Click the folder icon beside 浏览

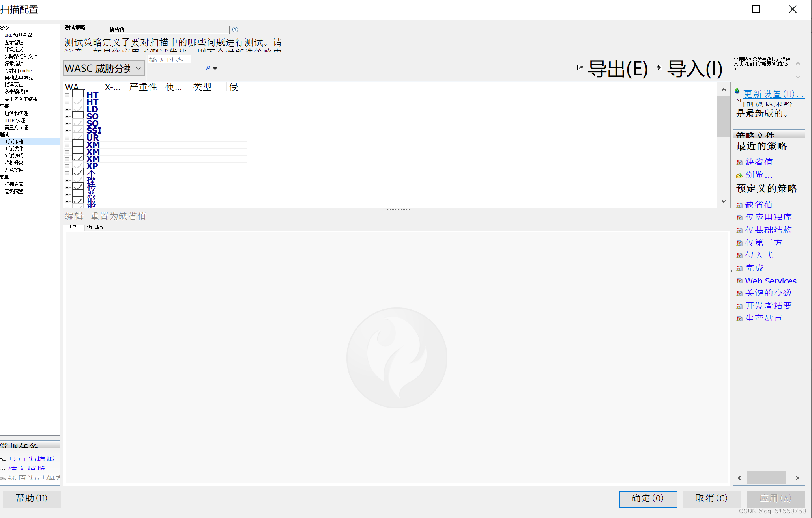point(739,175)
